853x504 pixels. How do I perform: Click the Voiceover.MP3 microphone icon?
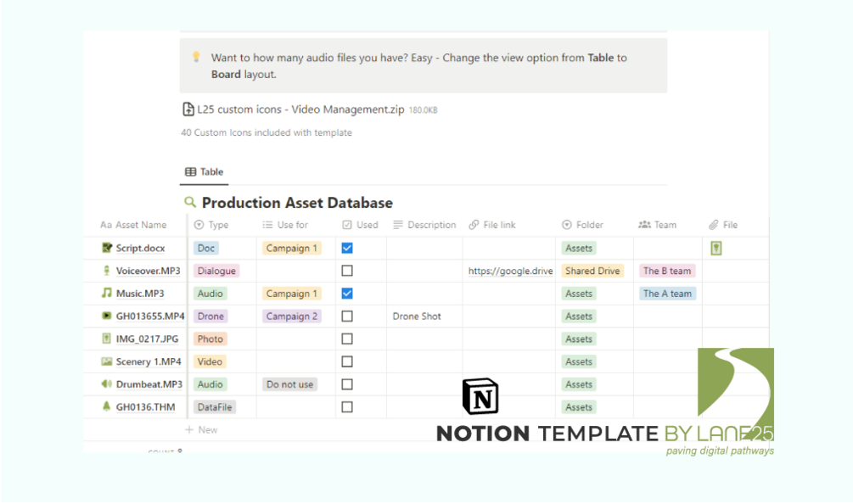[x=107, y=270]
